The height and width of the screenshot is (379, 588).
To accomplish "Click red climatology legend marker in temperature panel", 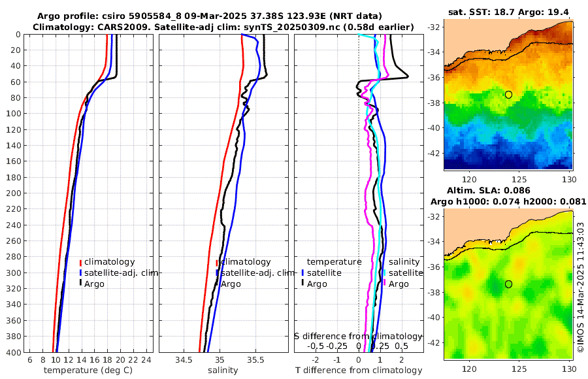I will [80, 262].
